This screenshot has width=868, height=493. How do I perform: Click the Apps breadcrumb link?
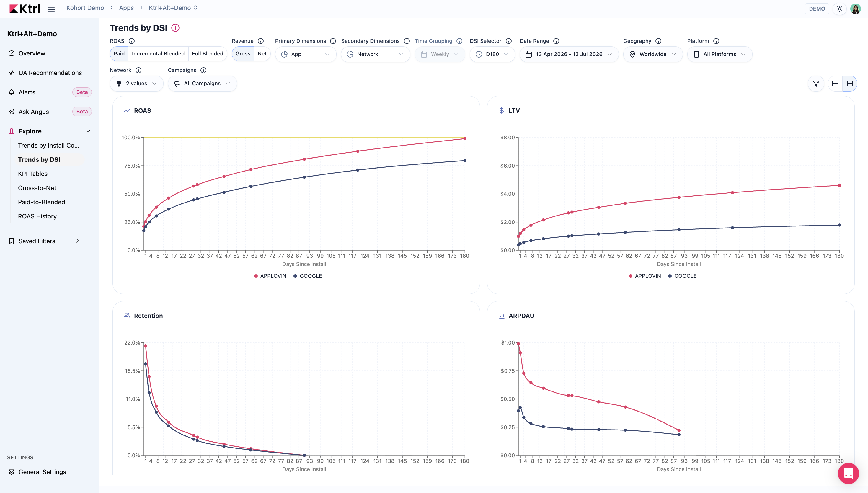pyautogui.click(x=126, y=8)
